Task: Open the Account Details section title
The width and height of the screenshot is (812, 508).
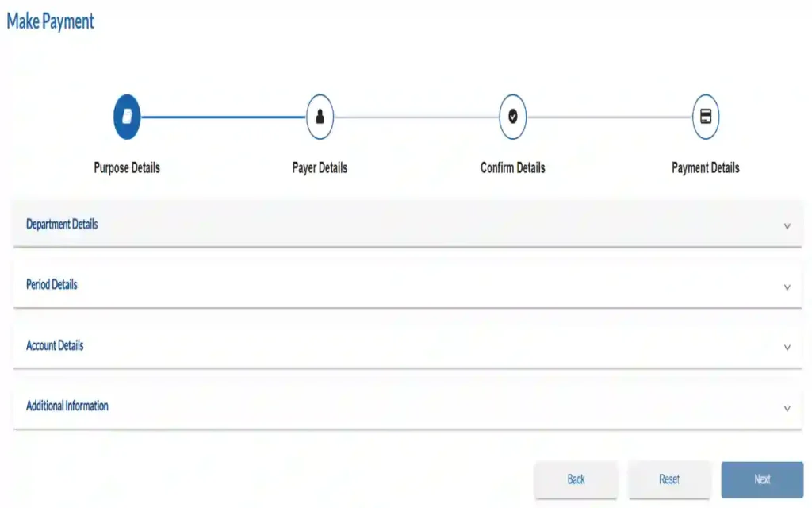Action: 55,346
